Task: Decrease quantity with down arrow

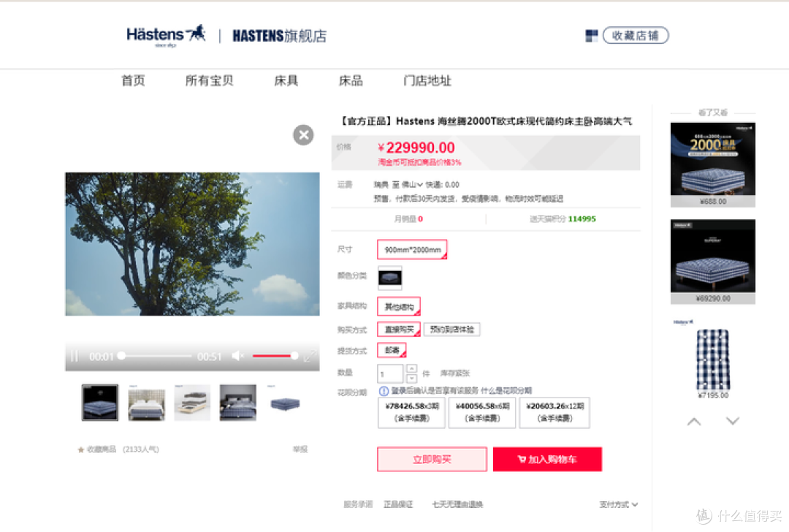Action: click(x=411, y=379)
